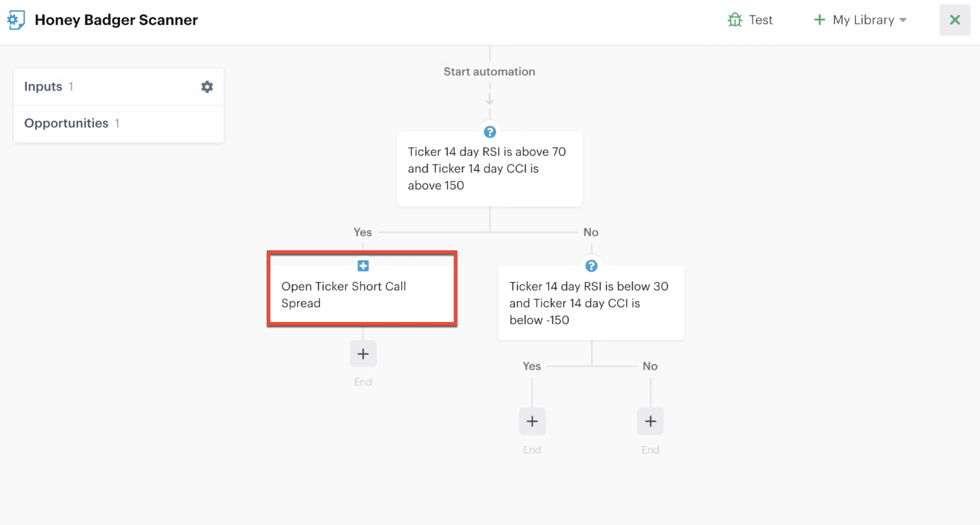The height and width of the screenshot is (525, 980).
Task: Click question mark icon on RSI below 30 decision
Action: click(x=591, y=266)
